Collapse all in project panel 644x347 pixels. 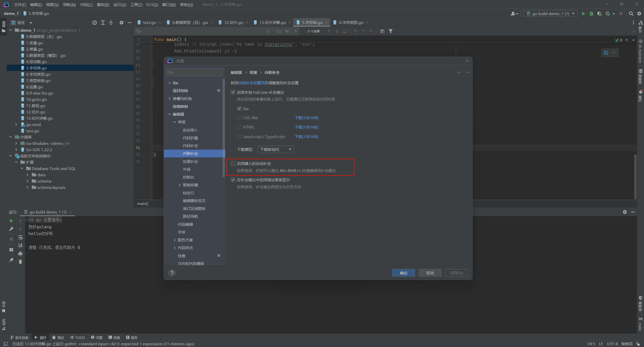coord(111,23)
